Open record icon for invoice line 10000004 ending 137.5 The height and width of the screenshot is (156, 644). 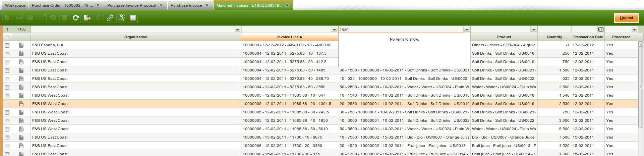point(21,53)
